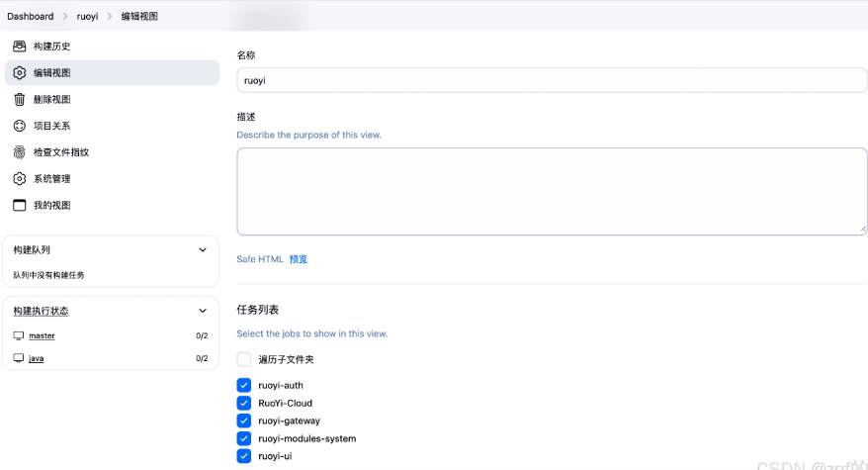Open Dashboard from the breadcrumb
This screenshot has height=470, width=868.
click(x=30, y=17)
